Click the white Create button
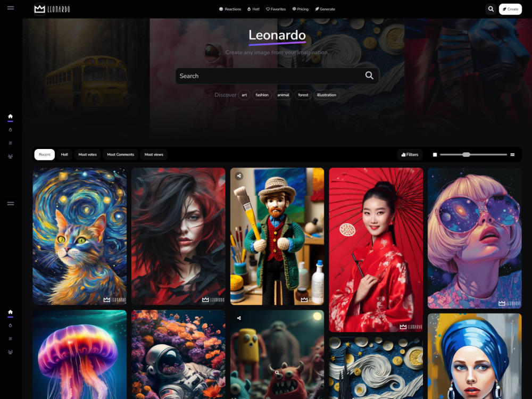Screen dimensions: 532x399 click(510, 9)
